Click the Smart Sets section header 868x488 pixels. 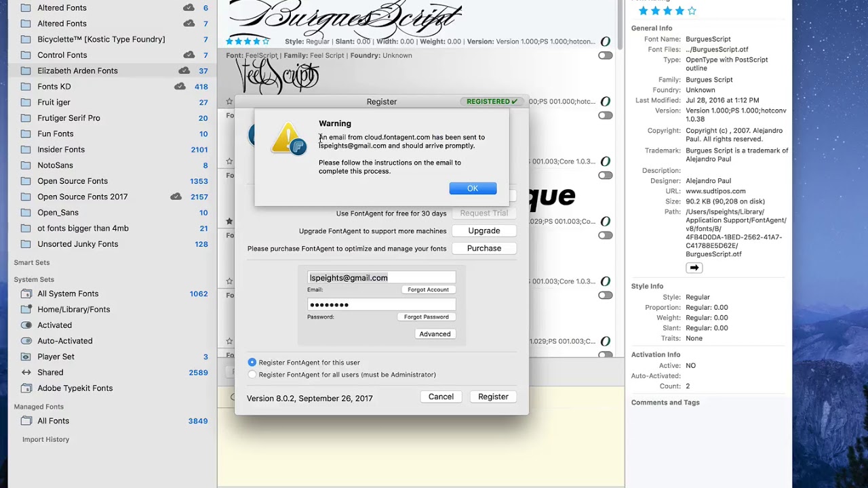click(x=32, y=262)
